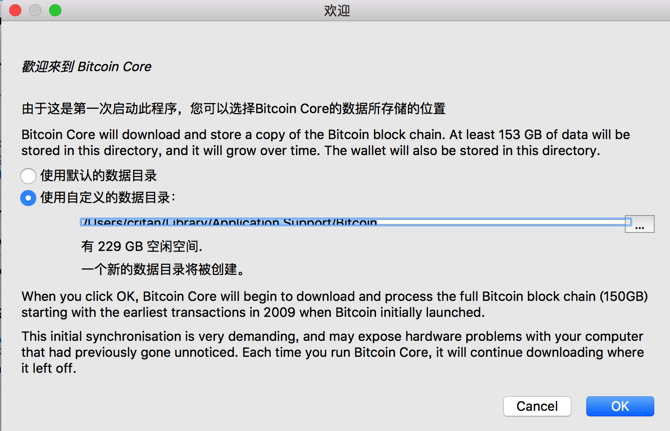Click the '使用自定义的数据目录' option label

(x=107, y=198)
